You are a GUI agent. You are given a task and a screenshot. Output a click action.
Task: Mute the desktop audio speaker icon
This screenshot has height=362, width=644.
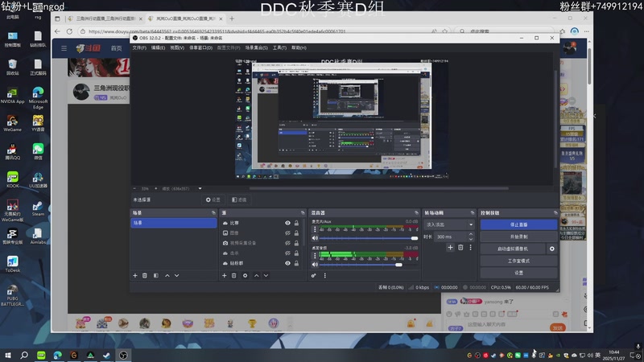[315, 265]
